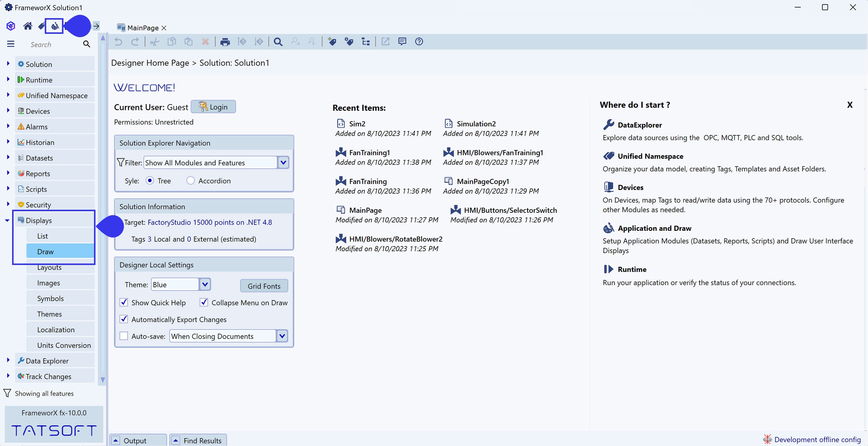Open the When Closing Documents dropdown
The height and width of the screenshot is (446, 868).
(282, 336)
